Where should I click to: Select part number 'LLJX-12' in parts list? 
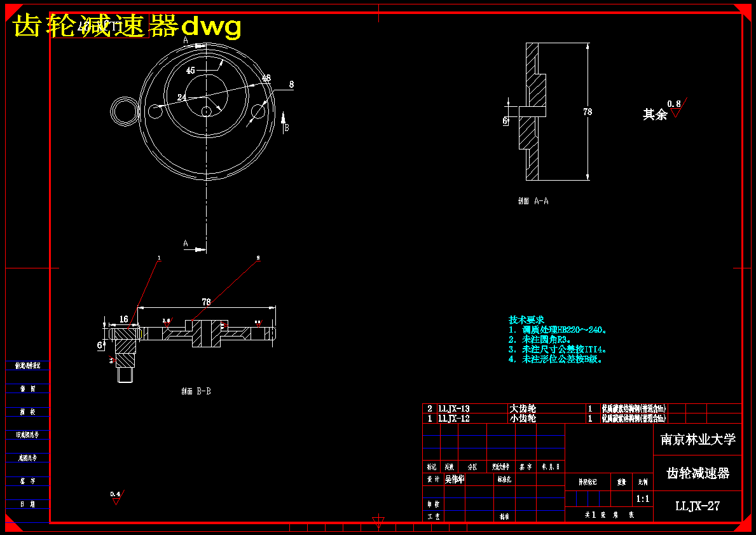click(x=454, y=418)
